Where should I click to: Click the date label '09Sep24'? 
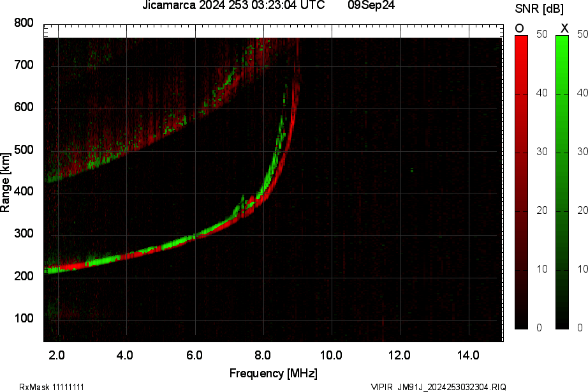tap(371, 5)
